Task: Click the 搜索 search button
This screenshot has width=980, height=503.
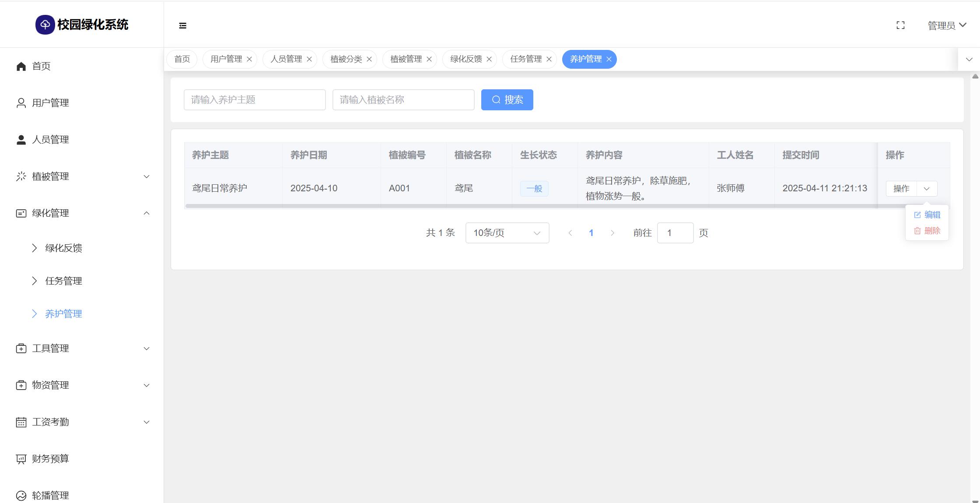Action: coord(507,100)
